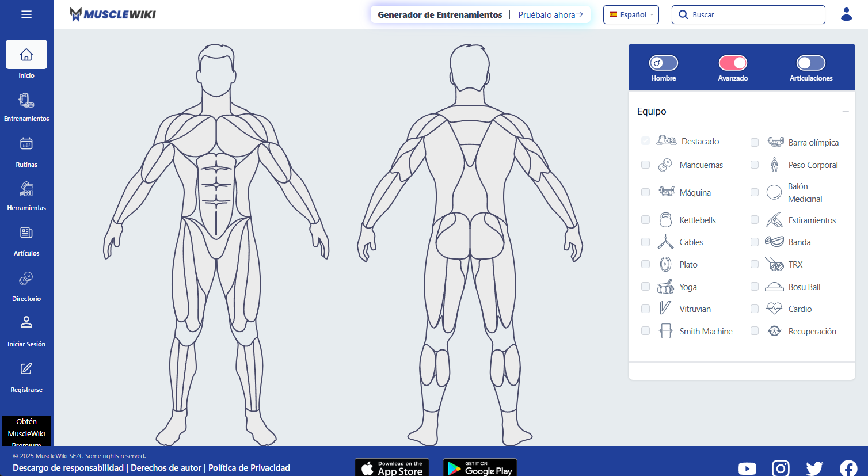Open the Política de Privacidad link

249,468
